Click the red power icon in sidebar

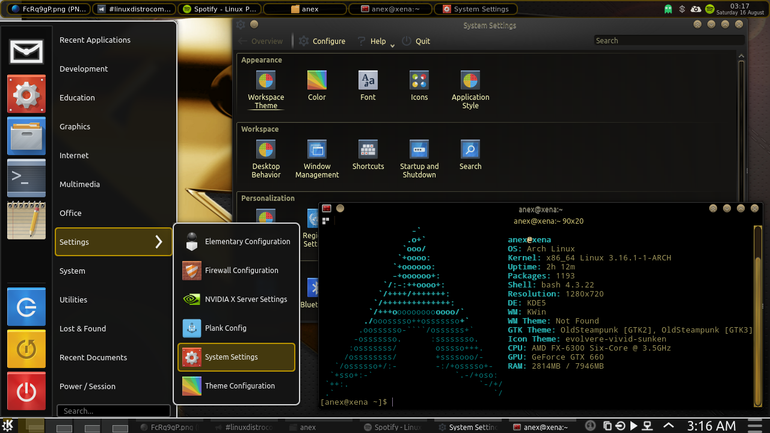point(27,391)
